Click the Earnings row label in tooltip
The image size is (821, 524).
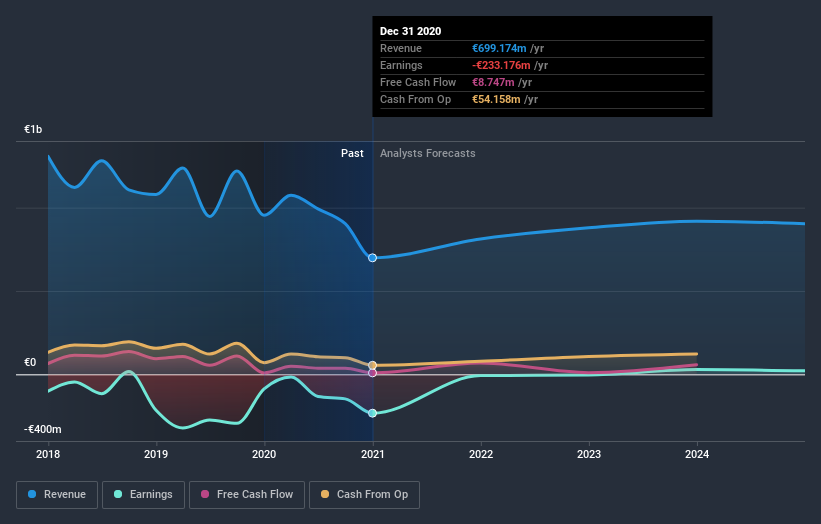pyautogui.click(x=401, y=65)
